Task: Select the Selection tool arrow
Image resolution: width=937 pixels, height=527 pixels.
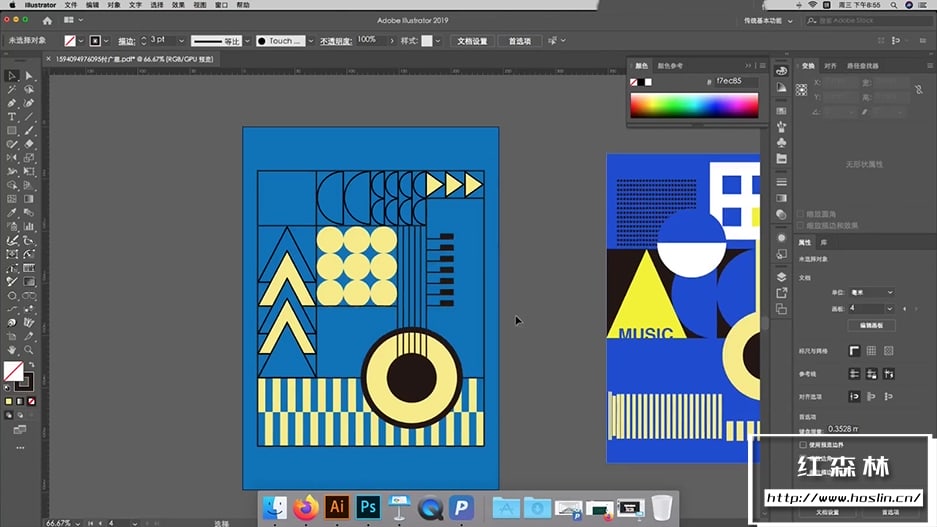Action: click(11, 76)
